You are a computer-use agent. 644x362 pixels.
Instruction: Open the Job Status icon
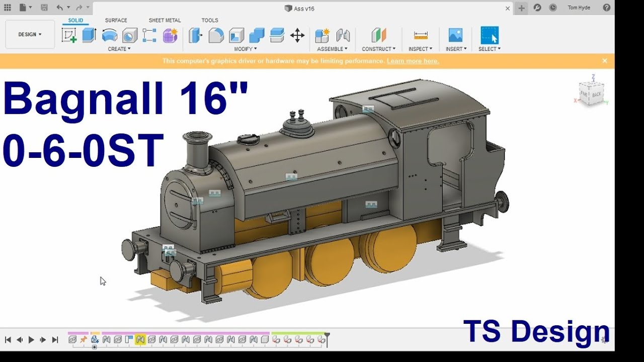[537, 8]
